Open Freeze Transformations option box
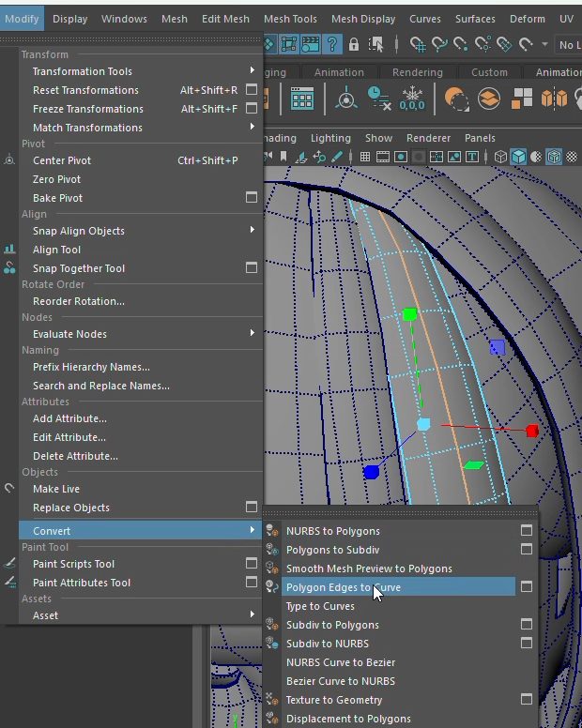 point(252,109)
